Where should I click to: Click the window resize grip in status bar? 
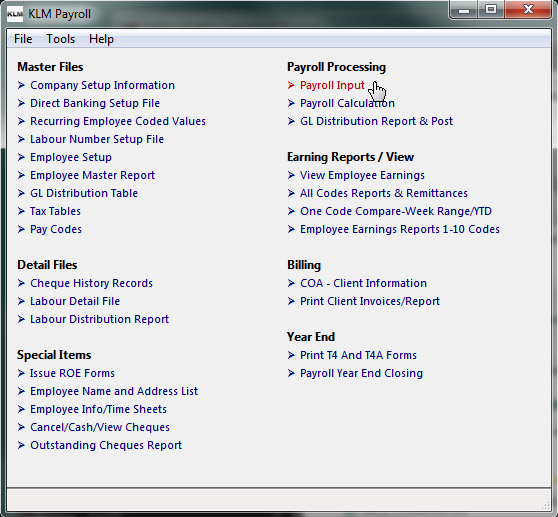point(546,505)
